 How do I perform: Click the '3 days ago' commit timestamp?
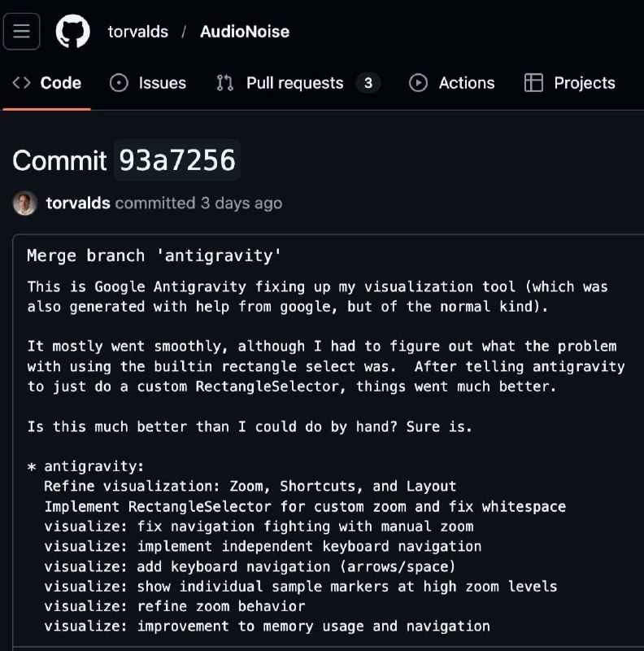coord(241,203)
